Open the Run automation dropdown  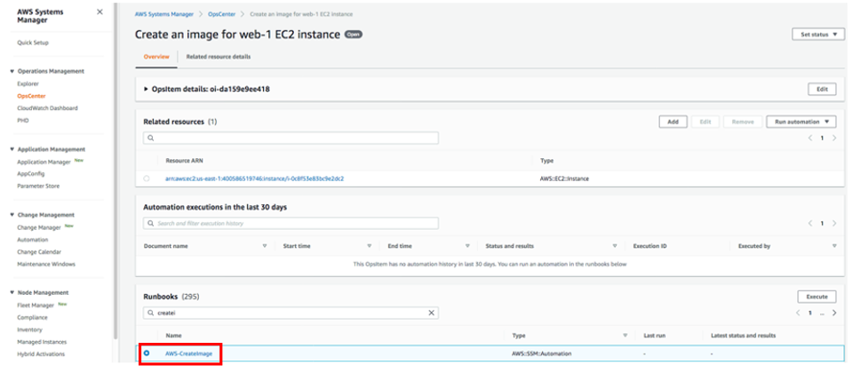tap(801, 122)
